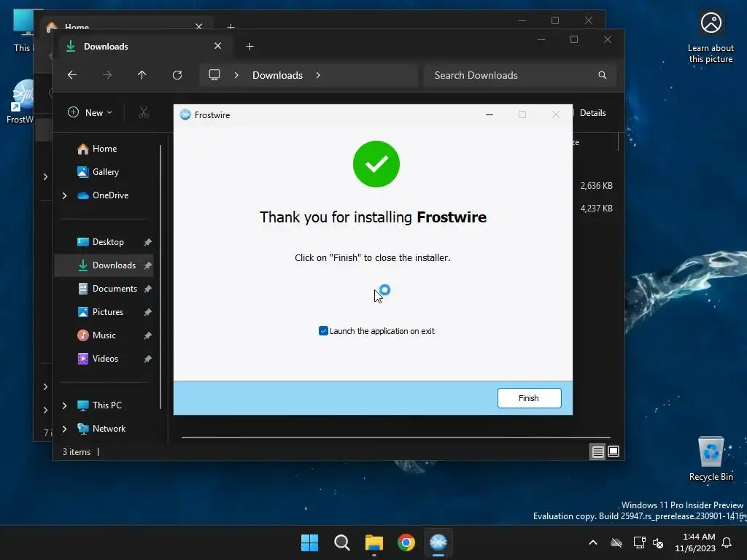Open taskbar Search
The image size is (747, 560).
click(x=342, y=542)
